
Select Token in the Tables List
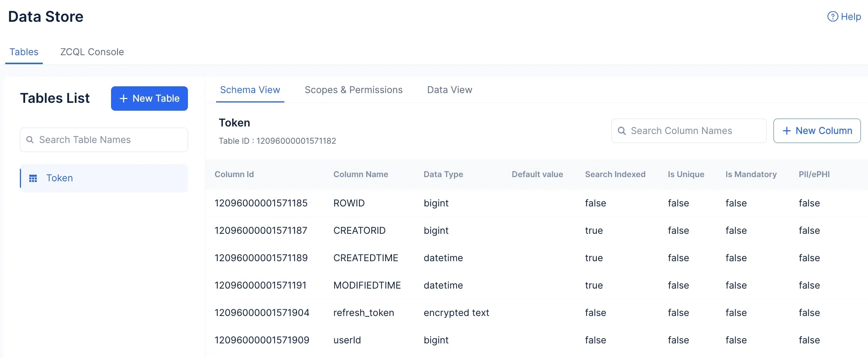pyautogui.click(x=60, y=178)
